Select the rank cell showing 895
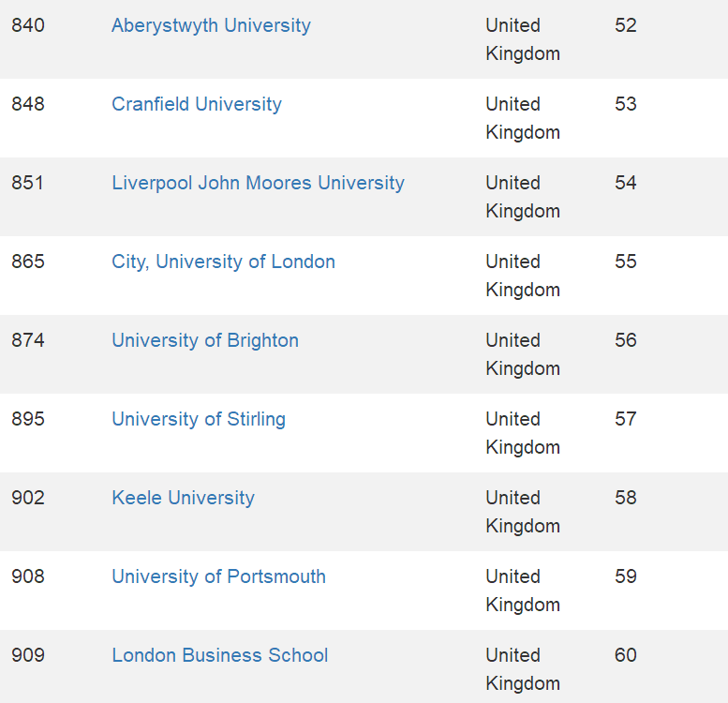The image size is (728, 703). pos(28,419)
